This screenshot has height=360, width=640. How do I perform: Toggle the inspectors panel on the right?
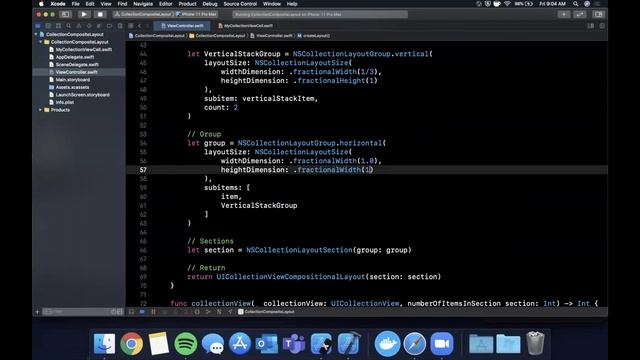pyautogui.click(x=598, y=14)
